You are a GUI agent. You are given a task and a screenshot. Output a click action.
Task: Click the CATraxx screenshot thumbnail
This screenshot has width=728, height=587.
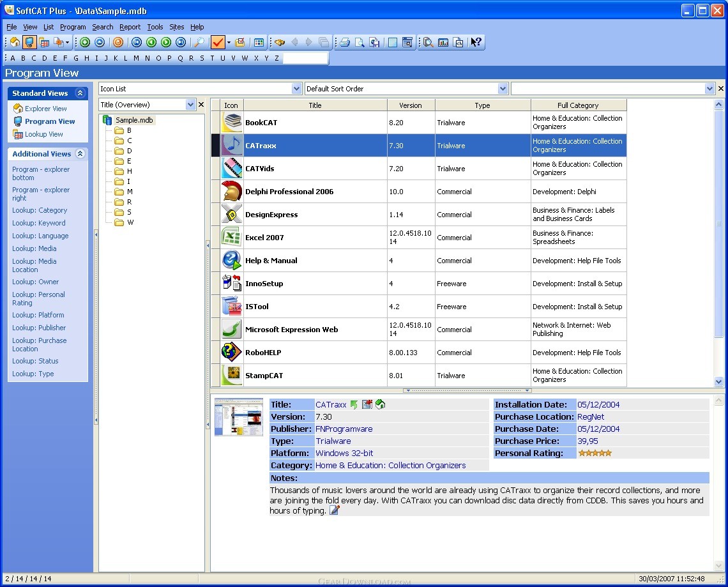point(239,417)
